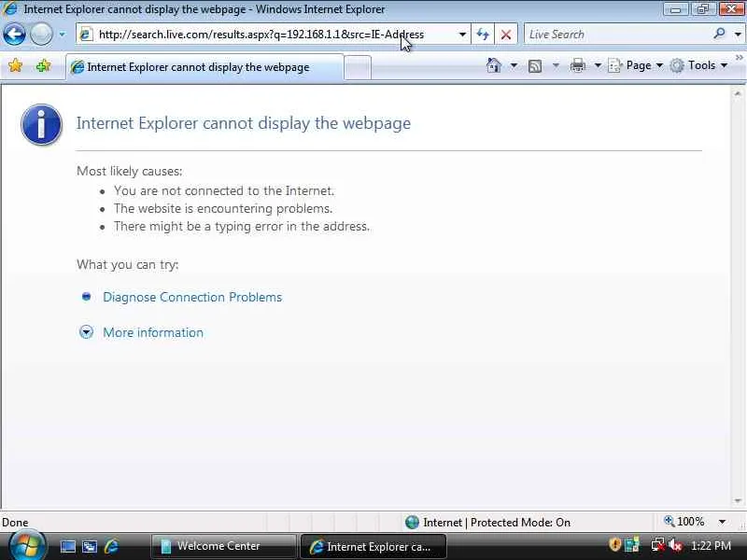Click 'The website is encountering problems.' text
This screenshot has width=747, height=560.
point(223,208)
